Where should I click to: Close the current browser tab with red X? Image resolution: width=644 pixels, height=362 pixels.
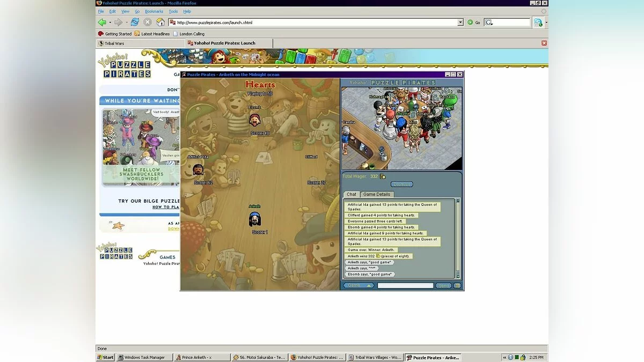pos(544,43)
